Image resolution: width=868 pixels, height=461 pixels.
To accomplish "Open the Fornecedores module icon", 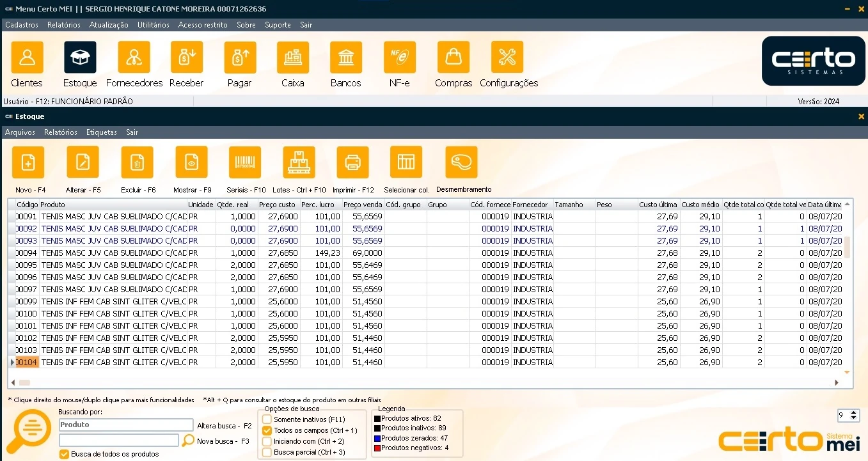I will point(134,58).
